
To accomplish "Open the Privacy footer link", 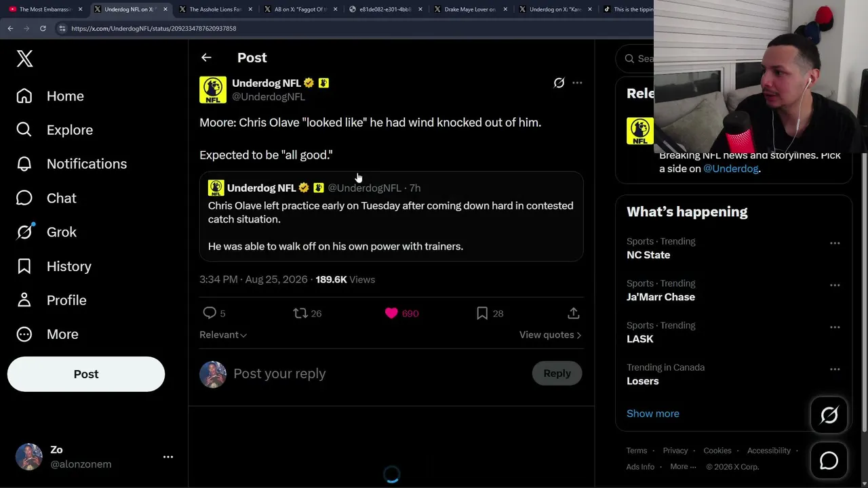I will 675,451.
